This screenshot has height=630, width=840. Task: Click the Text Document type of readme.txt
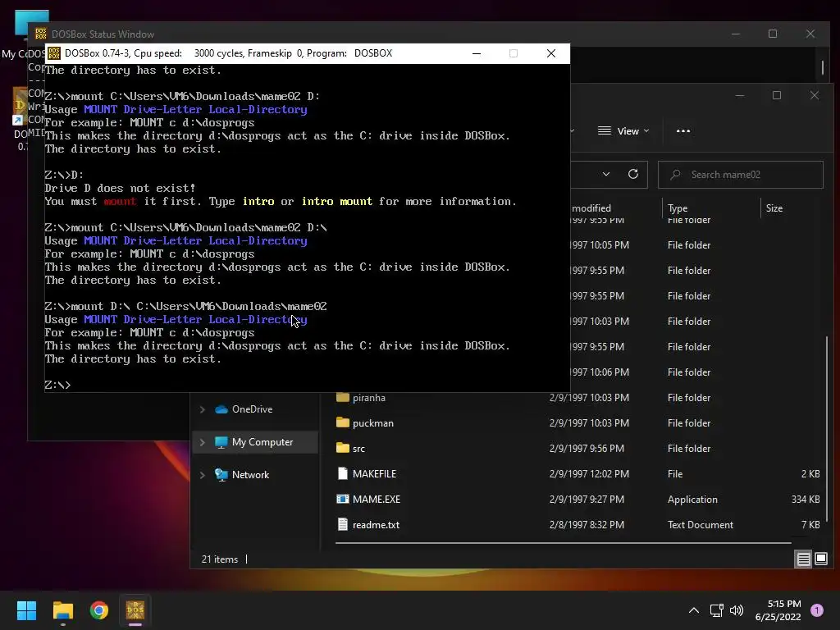[x=701, y=524]
